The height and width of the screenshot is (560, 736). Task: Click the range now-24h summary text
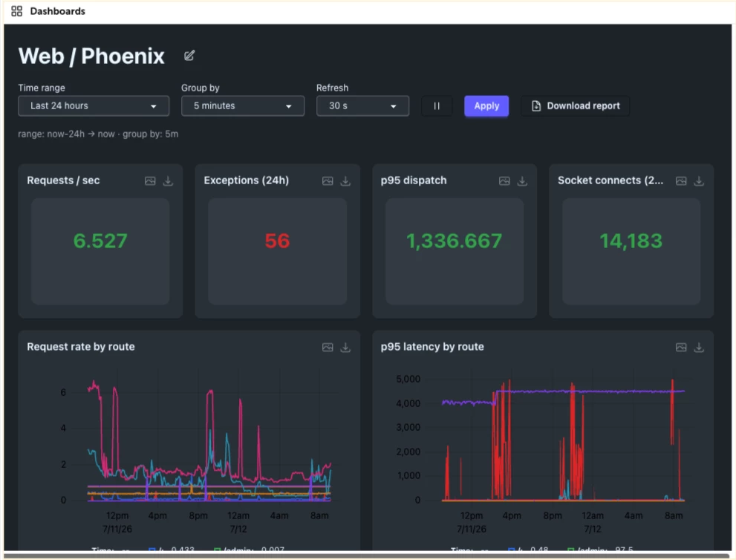click(98, 134)
